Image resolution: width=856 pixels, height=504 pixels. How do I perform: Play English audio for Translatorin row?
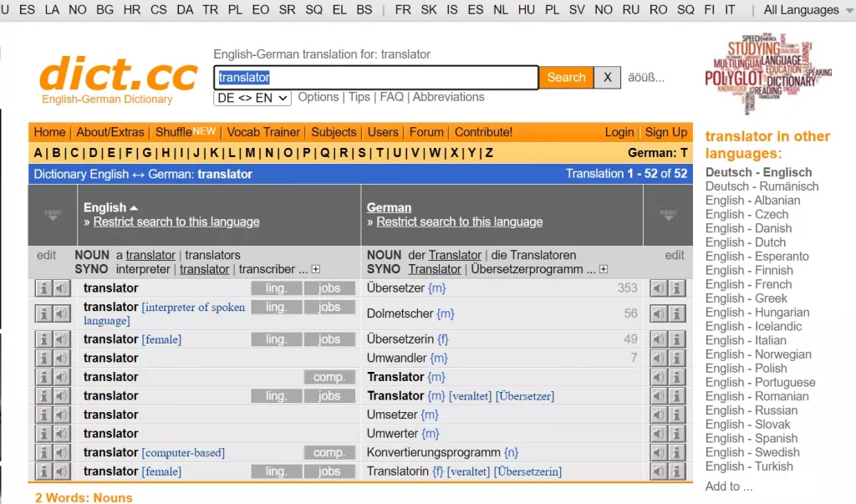click(62, 471)
